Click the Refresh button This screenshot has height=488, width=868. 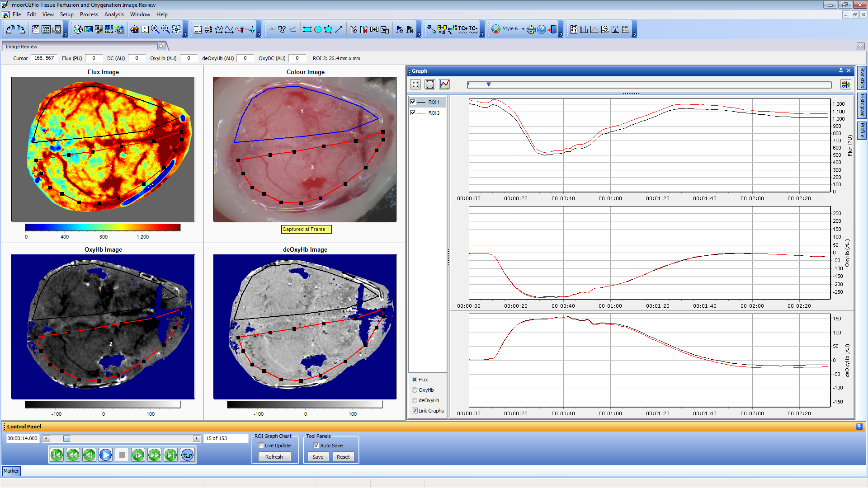[x=274, y=457]
